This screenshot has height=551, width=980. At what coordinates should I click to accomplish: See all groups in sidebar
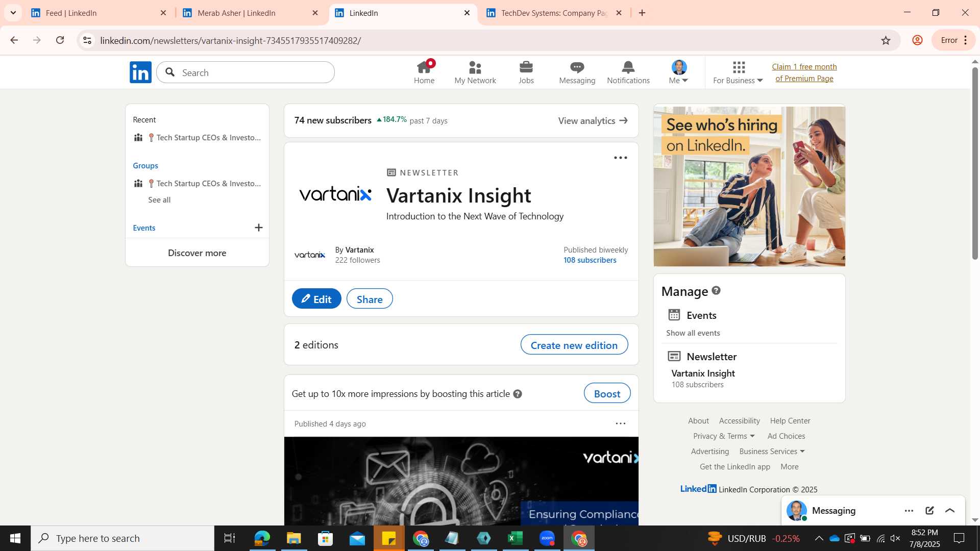(x=159, y=200)
